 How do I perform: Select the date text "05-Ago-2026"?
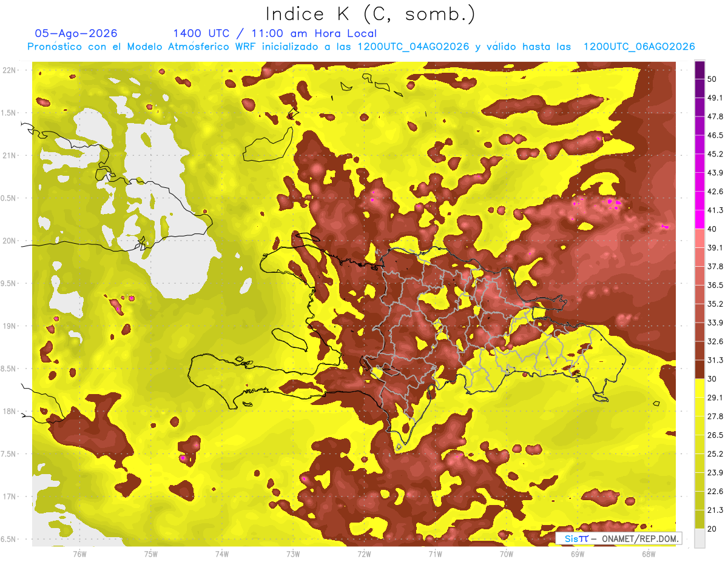[x=76, y=33]
